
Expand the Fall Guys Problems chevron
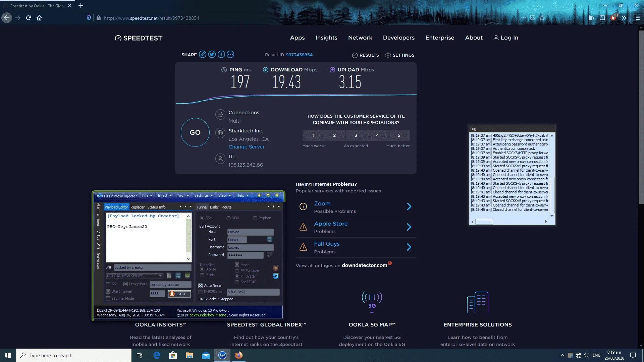coord(409,247)
